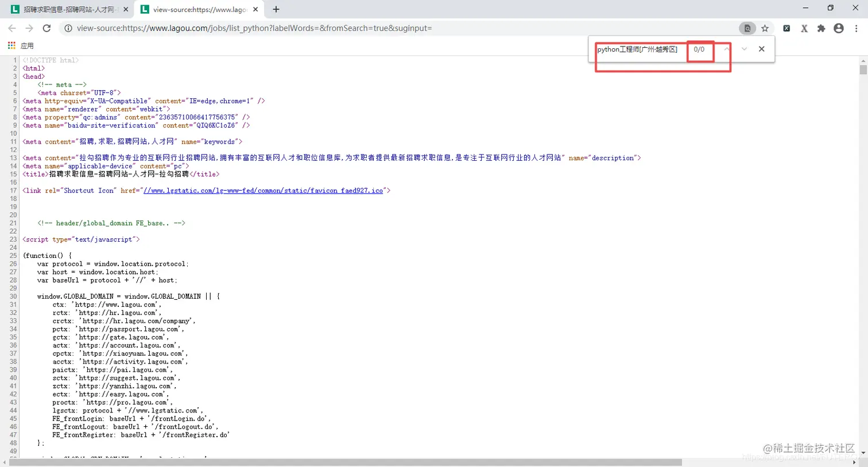Click the header/global_domain comment line
The height and width of the screenshot is (467, 868).
coord(111,223)
